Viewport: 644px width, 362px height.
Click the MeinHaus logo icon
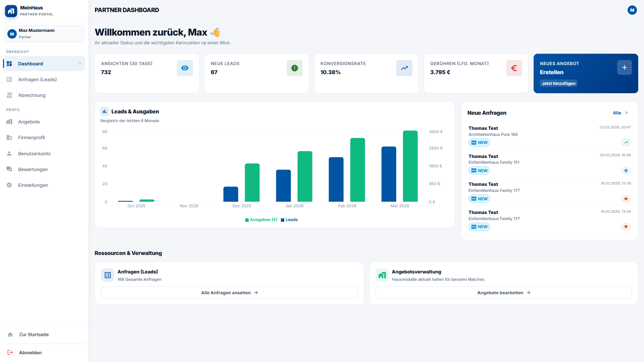click(11, 11)
